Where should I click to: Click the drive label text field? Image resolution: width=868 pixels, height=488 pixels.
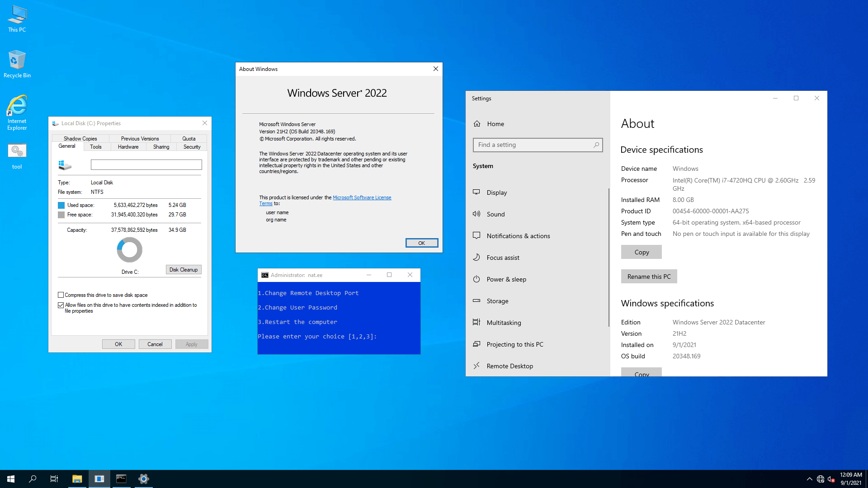click(146, 165)
